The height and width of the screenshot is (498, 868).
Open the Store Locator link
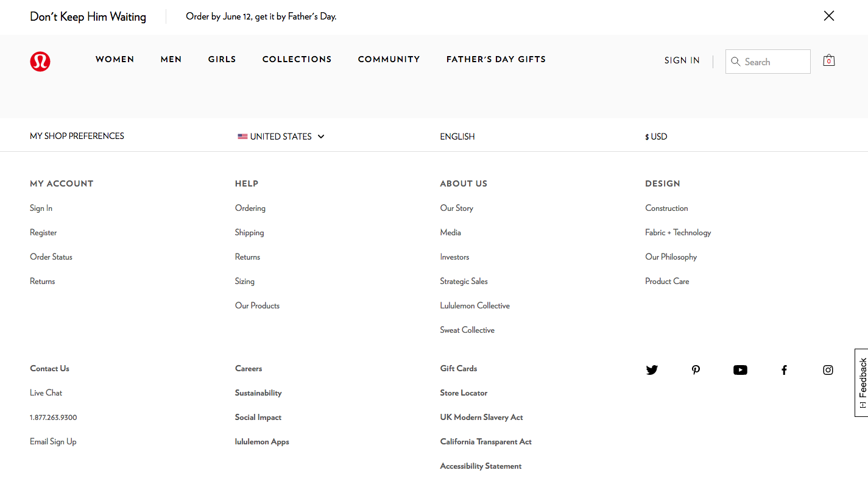tap(464, 393)
